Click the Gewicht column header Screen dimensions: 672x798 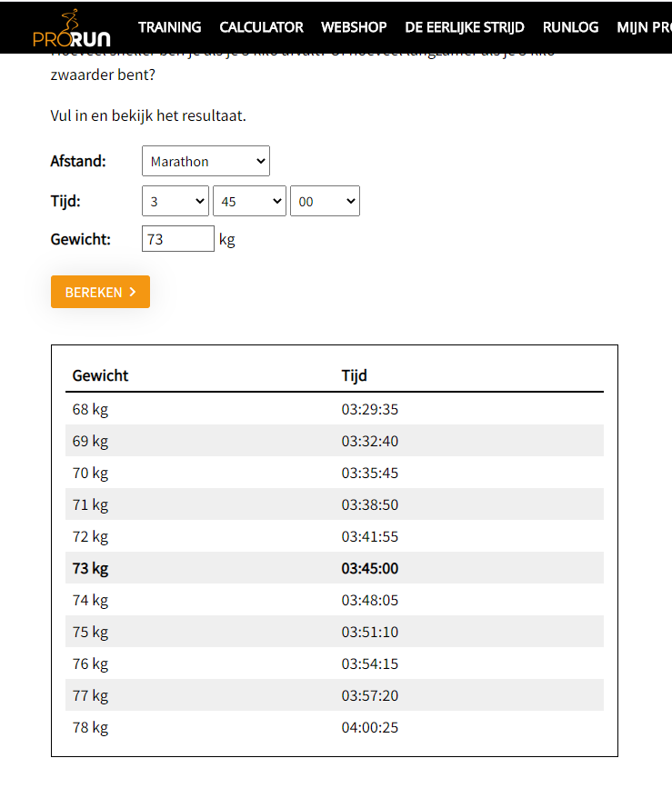101,375
